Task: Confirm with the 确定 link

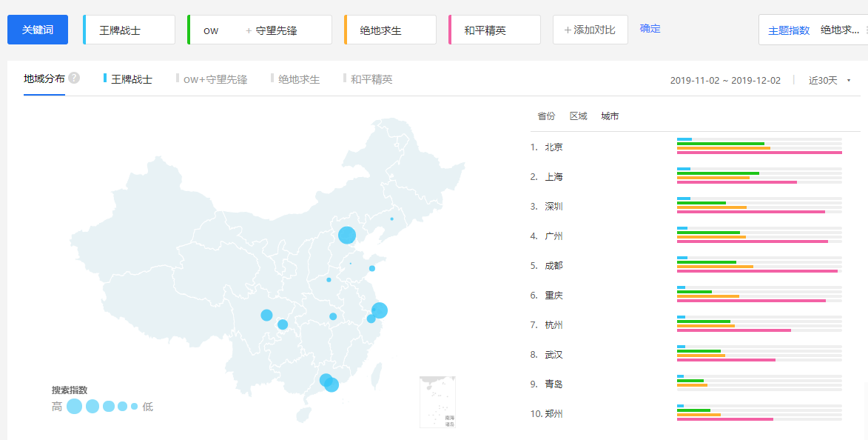Action: (x=650, y=29)
